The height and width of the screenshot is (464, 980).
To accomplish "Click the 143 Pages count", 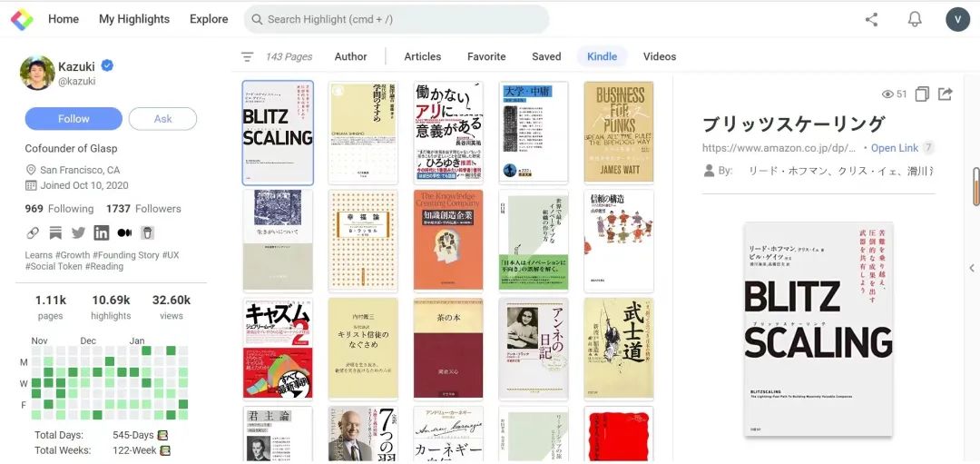I will [289, 57].
